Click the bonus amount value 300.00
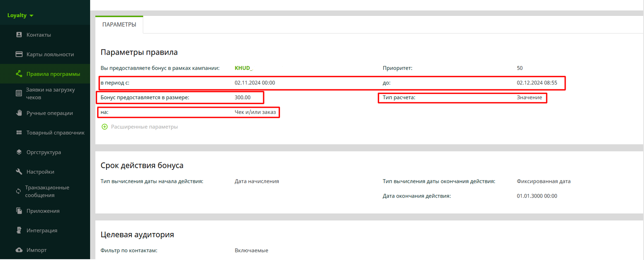This screenshot has width=644, height=260. [x=242, y=98]
